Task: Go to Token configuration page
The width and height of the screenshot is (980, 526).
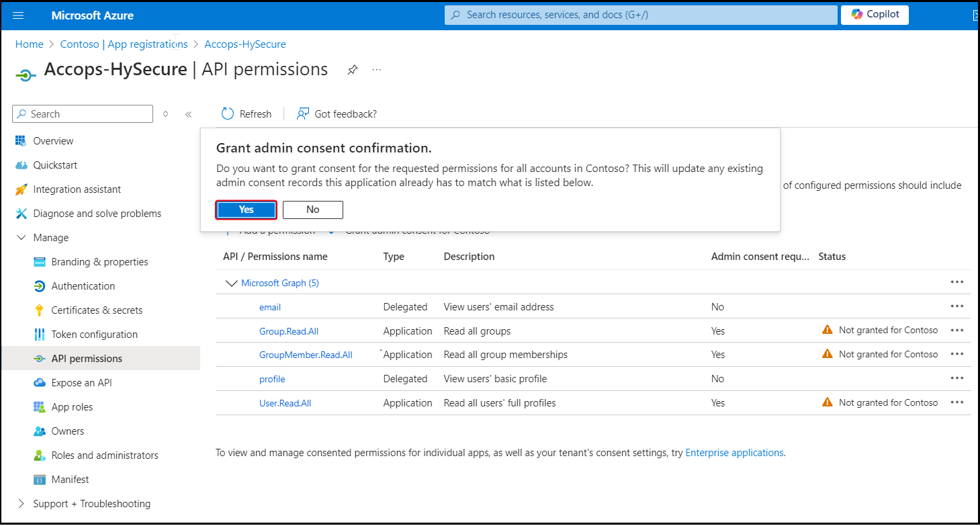Action: (94, 335)
